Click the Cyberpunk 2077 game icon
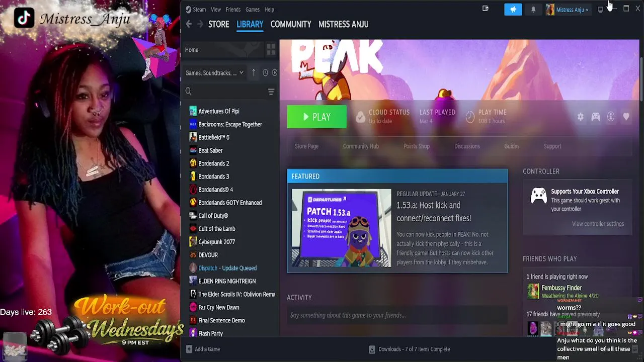644x362 pixels. 193,242
